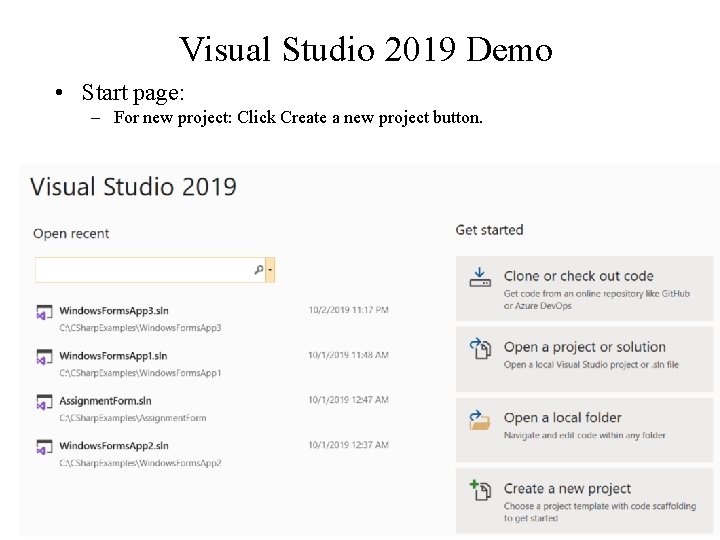The image size is (720, 540).
Task: Click the Open a project or solution icon
Action: (480, 348)
